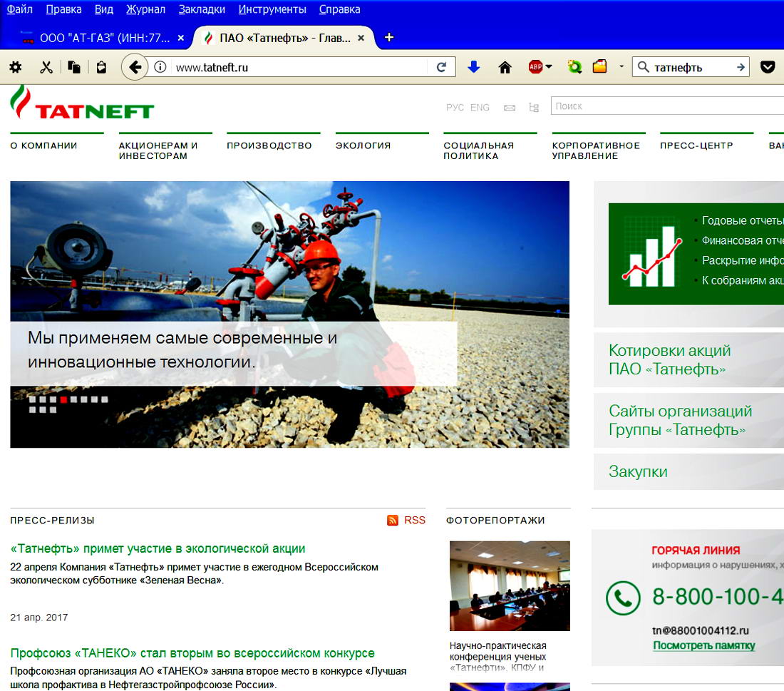Switch site language to РУС
Image resolution: width=784 pixels, height=691 pixels.
(x=455, y=108)
